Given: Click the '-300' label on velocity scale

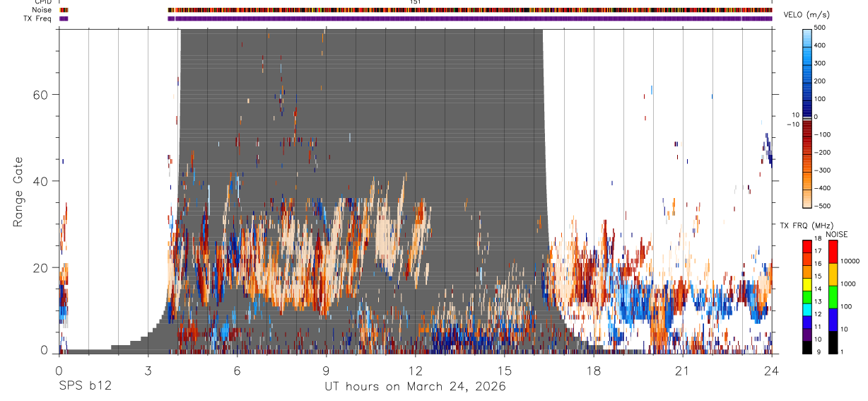Looking at the screenshot, I should click(823, 170).
